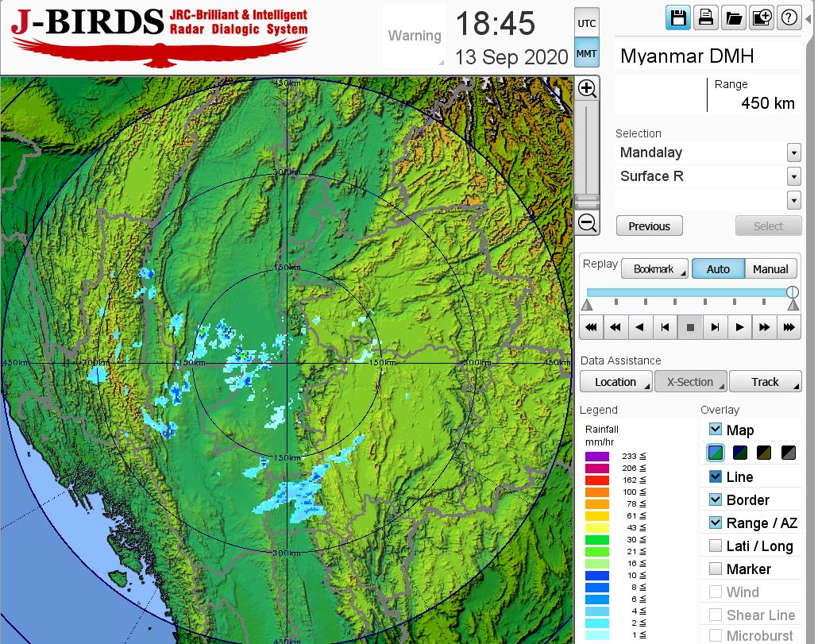Click the printer icon in top toolbar
Screen dimensions: 818x644
coord(706,18)
